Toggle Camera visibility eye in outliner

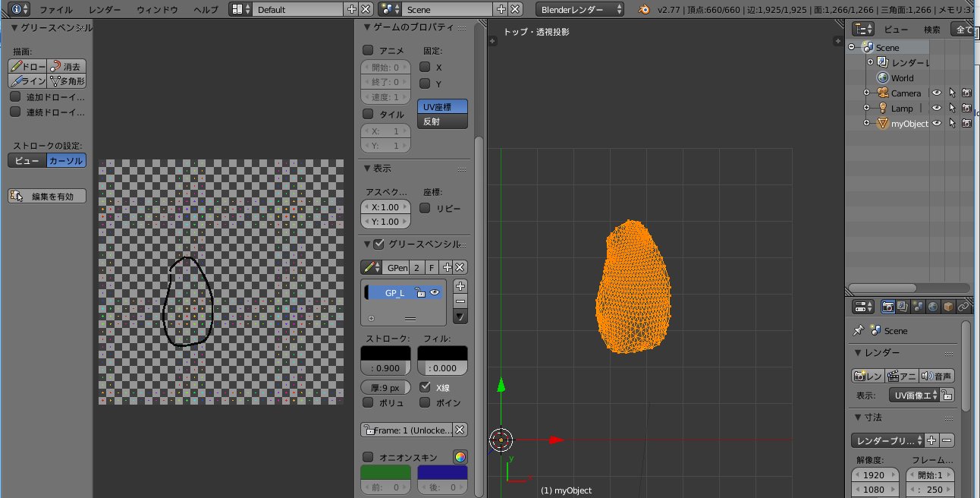click(x=937, y=93)
